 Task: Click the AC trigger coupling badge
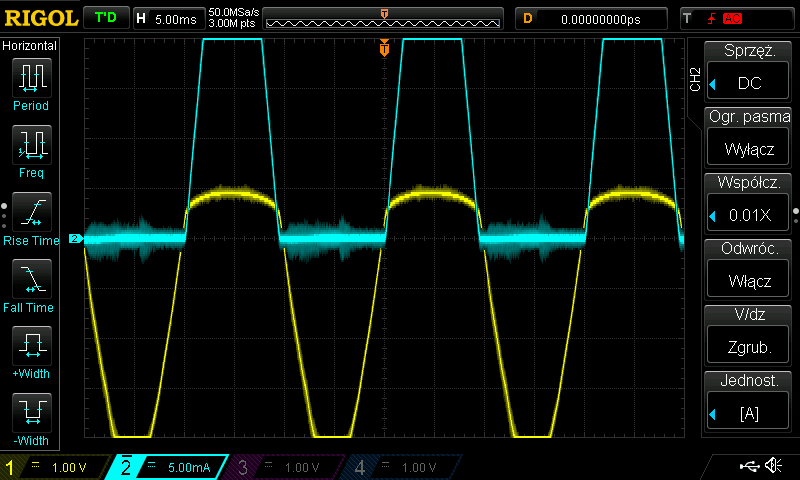click(732, 19)
